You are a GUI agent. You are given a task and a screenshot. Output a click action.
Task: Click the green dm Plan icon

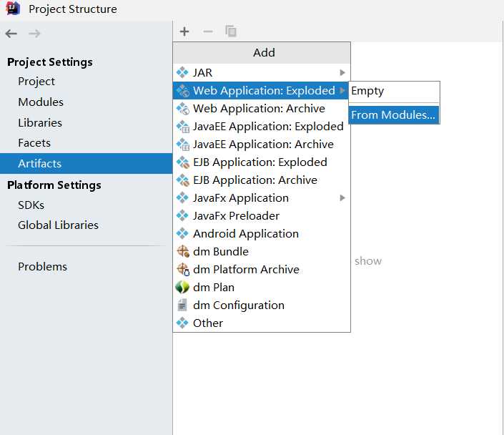pyautogui.click(x=182, y=288)
